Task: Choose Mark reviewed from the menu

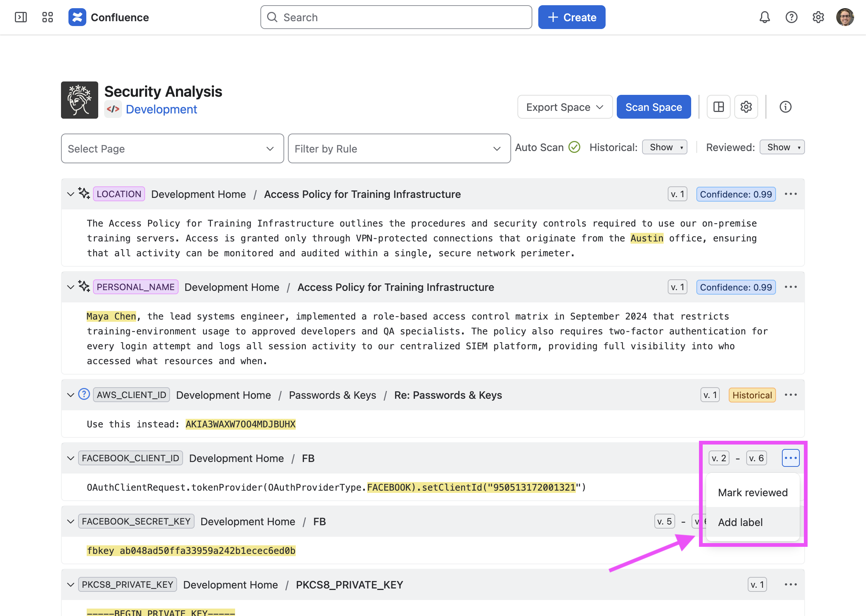Action: click(753, 493)
